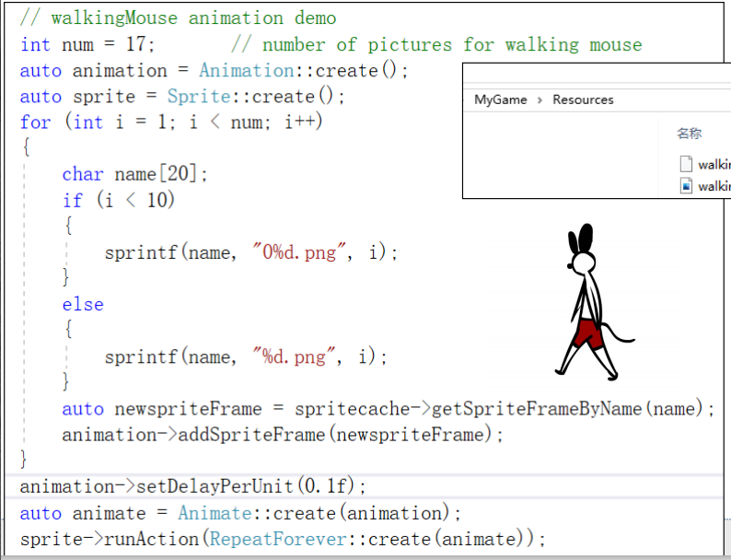Expand the chevron between MyGame and Resources
The image size is (731, 560).
coord(540,100)
